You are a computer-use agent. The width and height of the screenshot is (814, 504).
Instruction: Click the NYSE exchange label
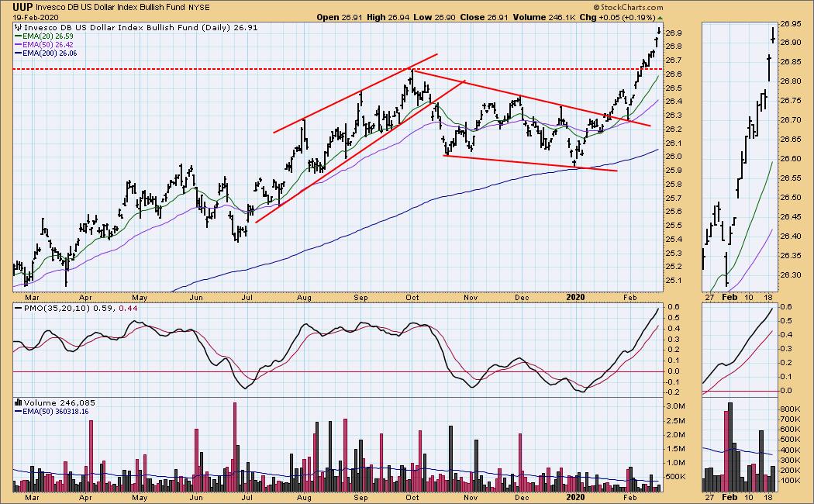[x=198, y=8]
